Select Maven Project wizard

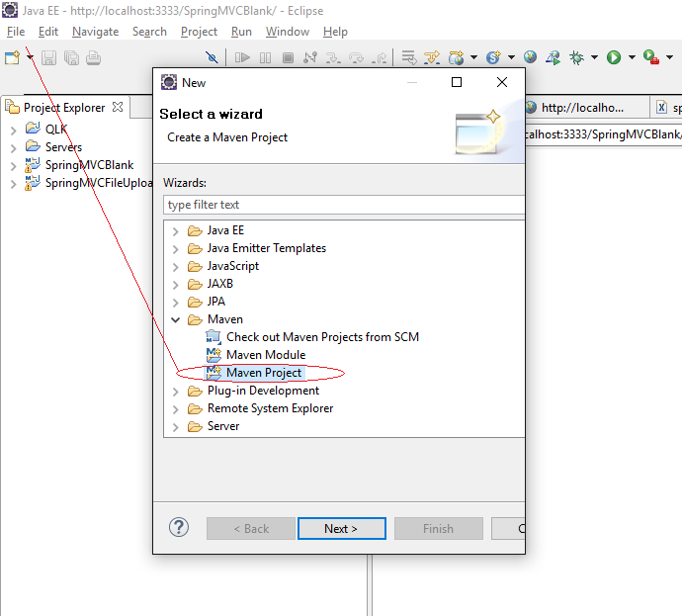(264, 373)
